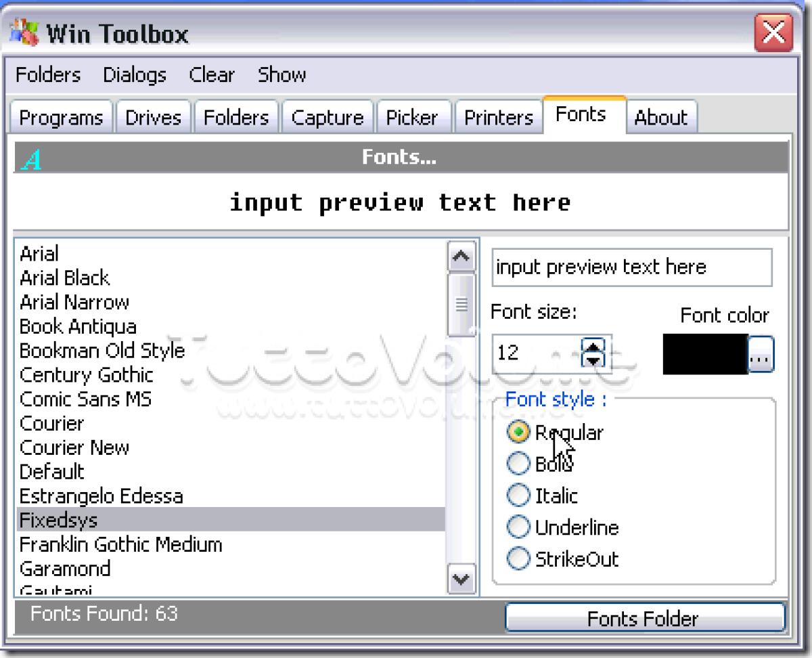This screenshot has width=812, height=658.
Task: Click the font size value field
Action: coord(537,353)
